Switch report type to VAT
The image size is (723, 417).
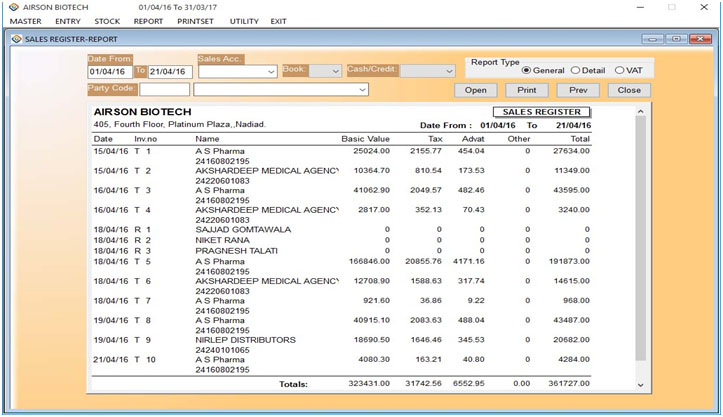click(620, 70)
